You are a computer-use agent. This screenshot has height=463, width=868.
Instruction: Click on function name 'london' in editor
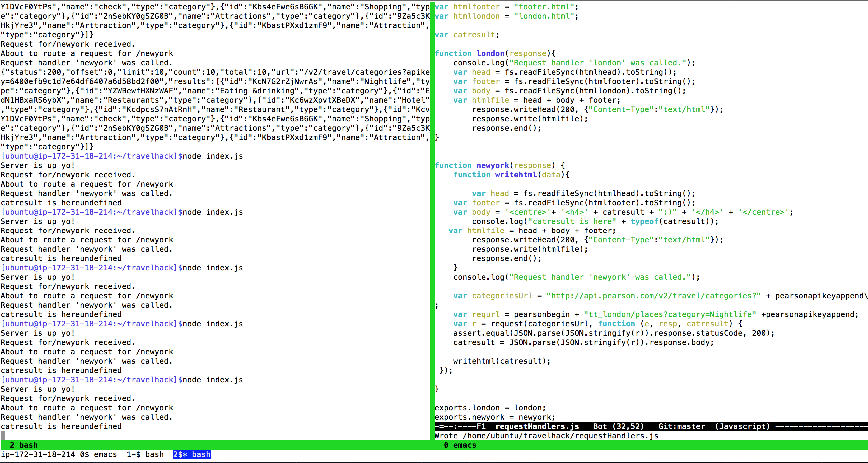click(x=490, y=53)
